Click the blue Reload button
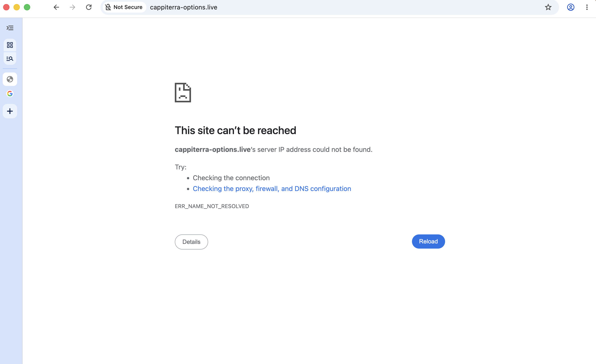Image resolution: width=596 pixels, height=364 pixels. click(428, 241)
